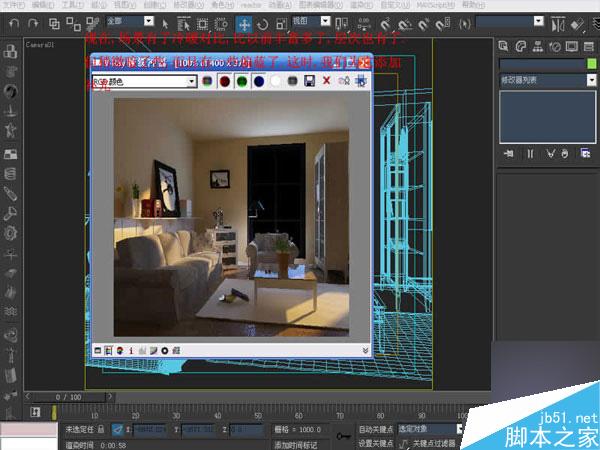Screen dimensions: 600x450
Task: Open the Motion panel tab
Action: click(555, 47)
